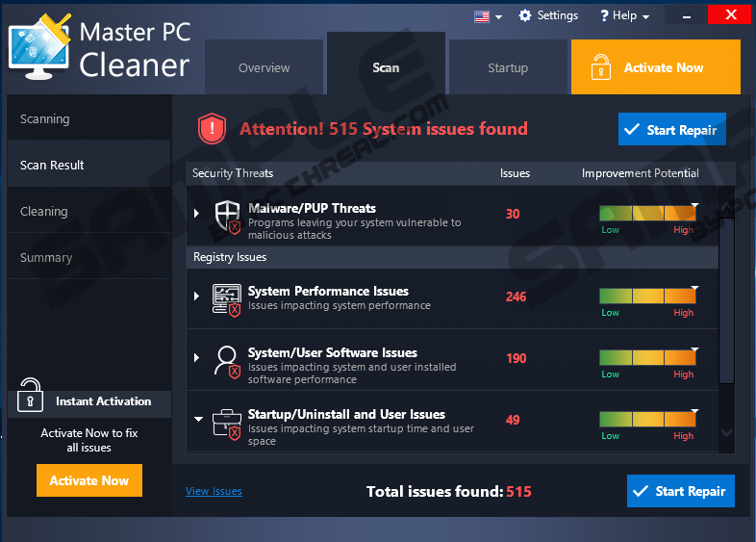Open Settings via the gear icon
Image resolution: width=756 pixels, height=542 pixels.
click(525, 16)
